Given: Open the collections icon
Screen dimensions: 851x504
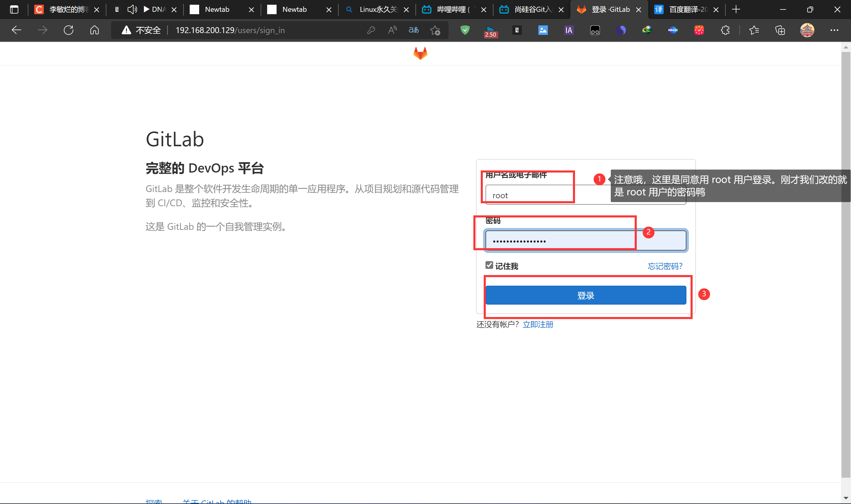Looking at the screenshot, I should [780, 30].
